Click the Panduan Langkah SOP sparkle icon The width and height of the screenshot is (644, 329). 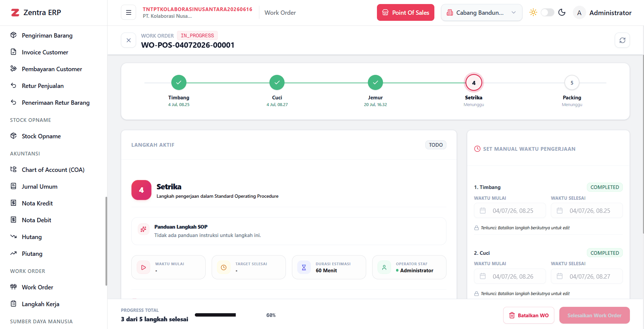point(143,229)
